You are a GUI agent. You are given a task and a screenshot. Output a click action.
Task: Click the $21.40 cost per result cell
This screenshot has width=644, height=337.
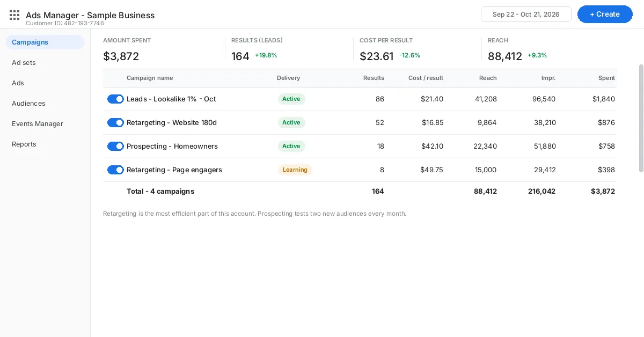[432, 99]
